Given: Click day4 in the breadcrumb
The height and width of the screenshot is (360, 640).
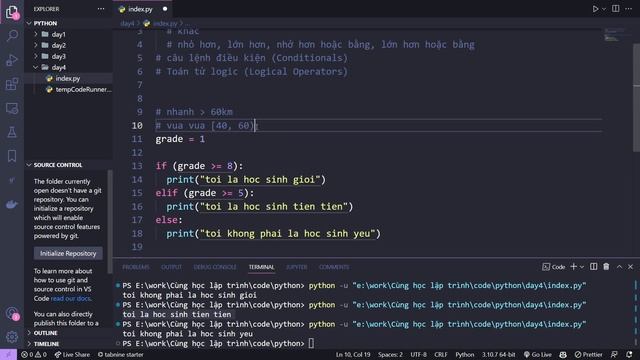Looking at the screenshot, I should [x=127, y=24].
